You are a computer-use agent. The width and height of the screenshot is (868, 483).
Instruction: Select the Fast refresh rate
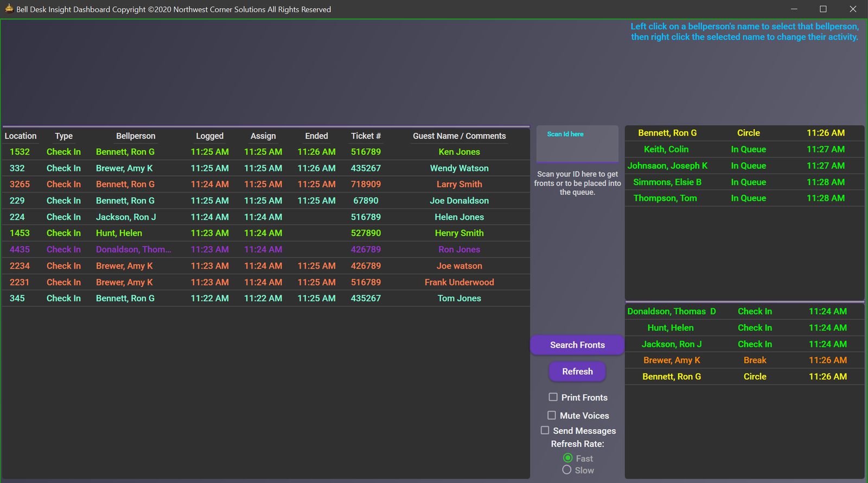pos(567,458)
